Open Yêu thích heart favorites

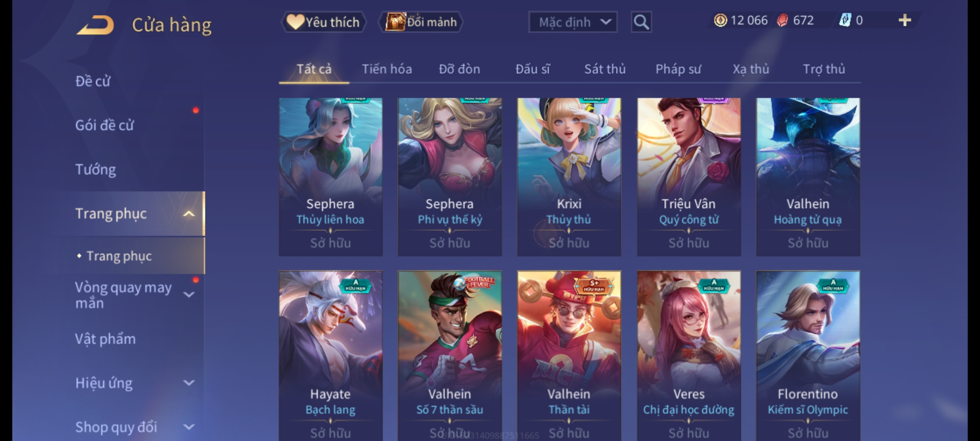323,22
